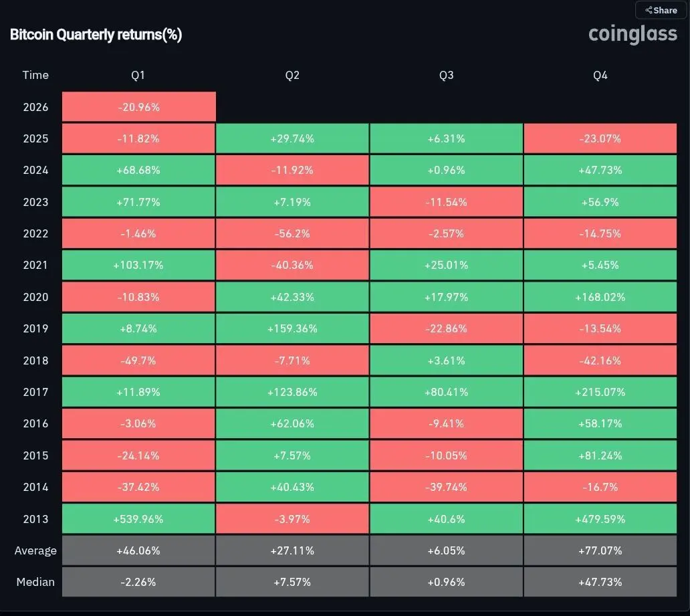
Task: Click the Bitcoin Quarterly returns(%) title
Action: (96, 35)
